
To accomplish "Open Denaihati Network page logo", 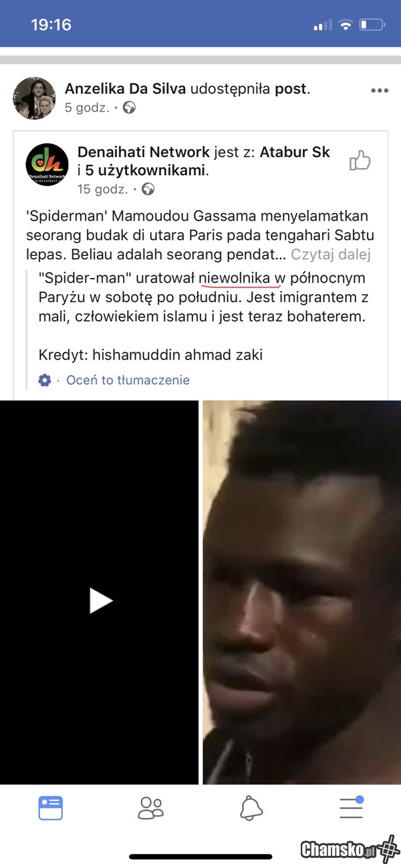I will point(47,164).
